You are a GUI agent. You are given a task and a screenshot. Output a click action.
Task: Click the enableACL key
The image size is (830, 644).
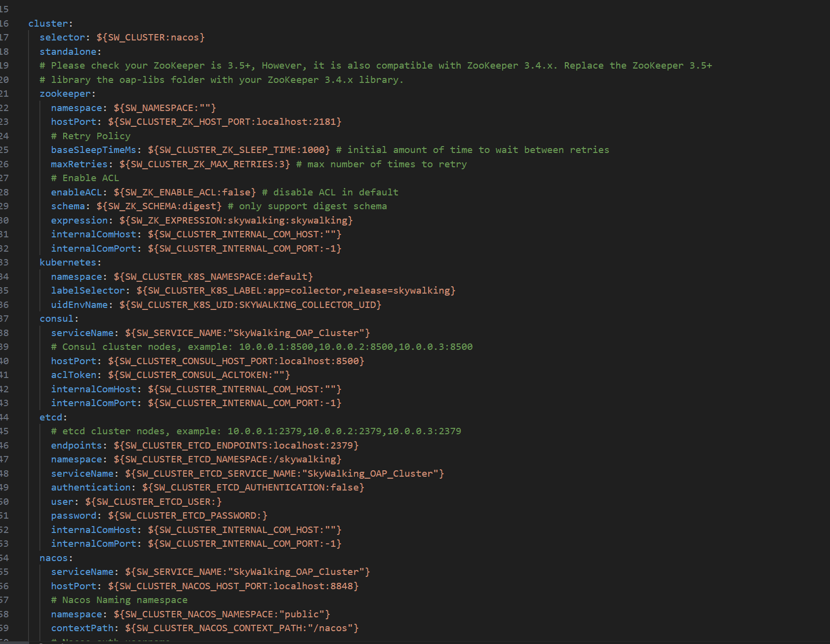(x=76, y=192)
